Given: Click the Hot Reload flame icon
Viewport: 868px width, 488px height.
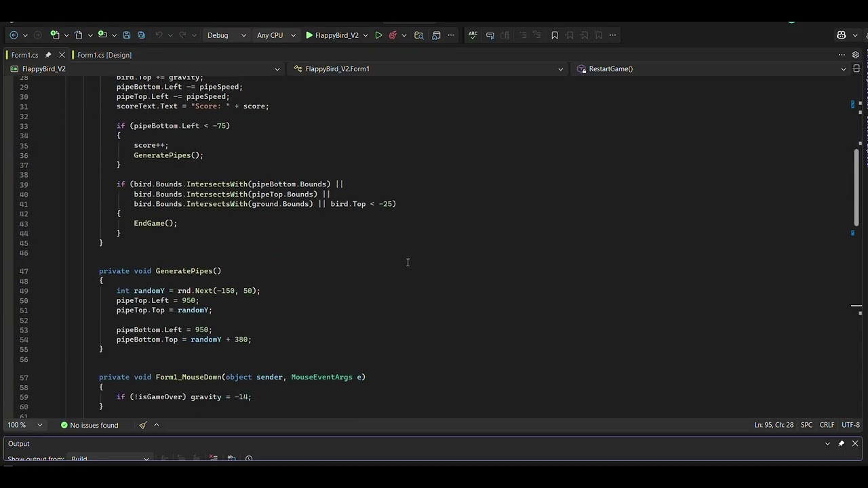Looking at the screenshot, I should [x=393, y=35].
